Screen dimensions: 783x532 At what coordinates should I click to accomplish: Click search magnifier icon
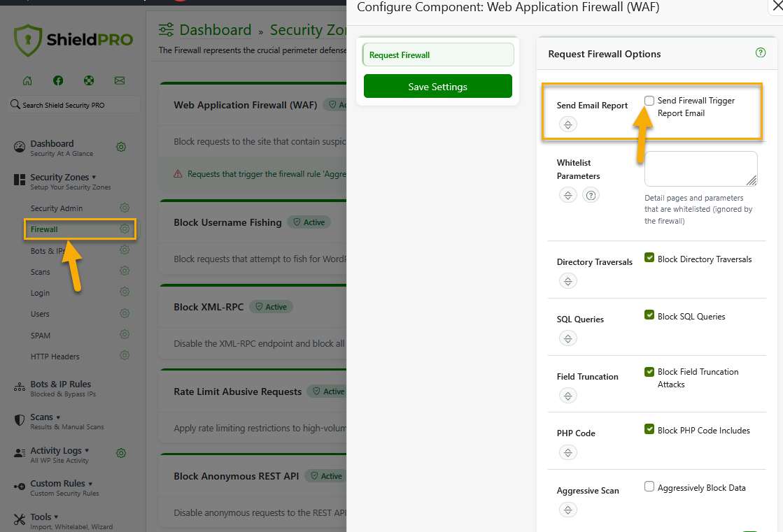15,104
